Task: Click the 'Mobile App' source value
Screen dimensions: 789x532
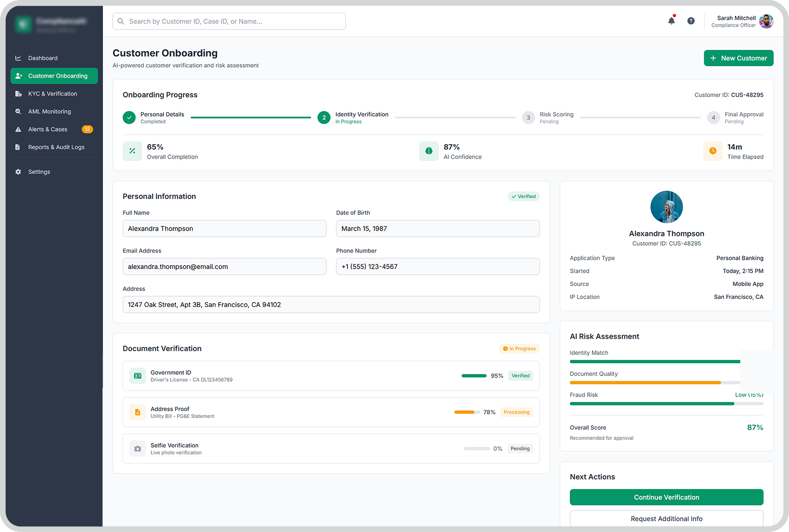Action: coord(748,284)
